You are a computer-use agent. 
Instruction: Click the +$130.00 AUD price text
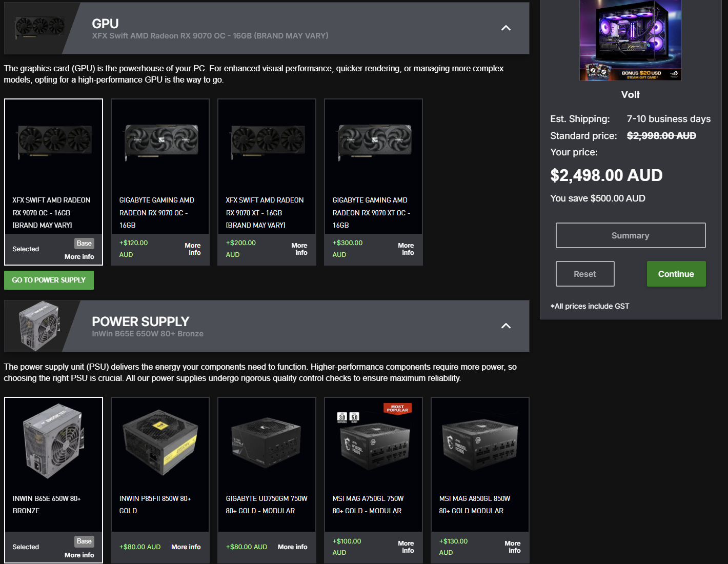pos(453,547)
